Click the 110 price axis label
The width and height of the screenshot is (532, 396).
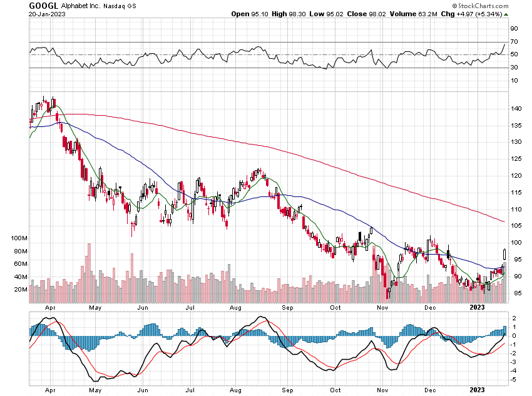516,209
